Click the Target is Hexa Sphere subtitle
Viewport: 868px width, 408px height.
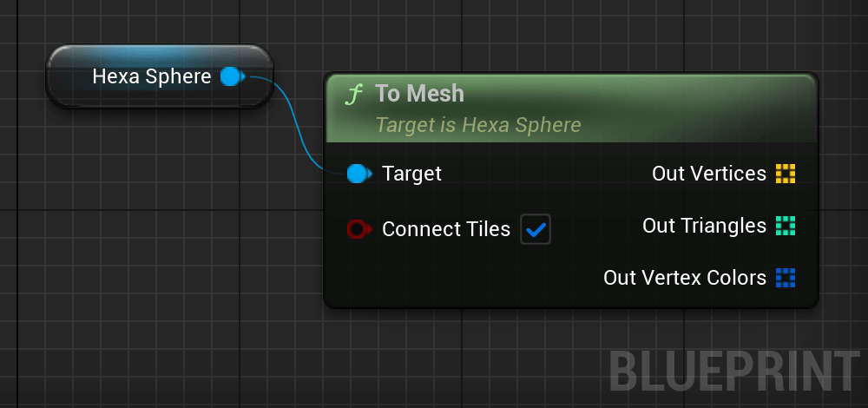click(x=478, y=125)
